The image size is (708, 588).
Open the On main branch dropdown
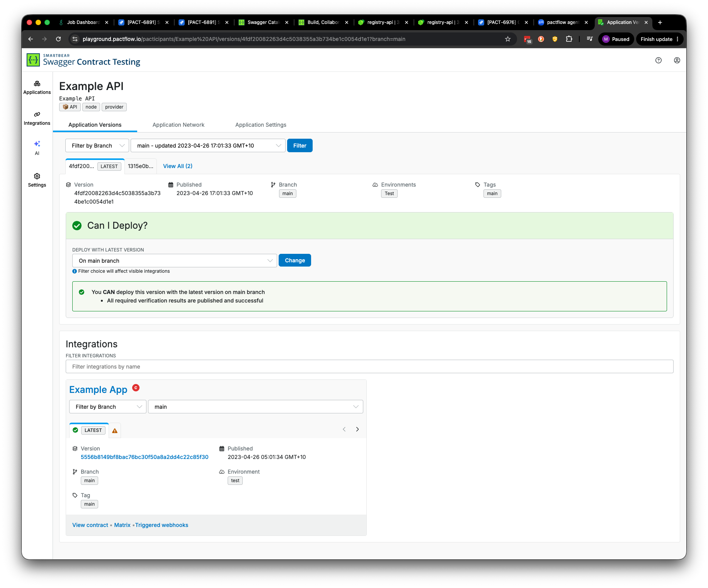(175, 261)
